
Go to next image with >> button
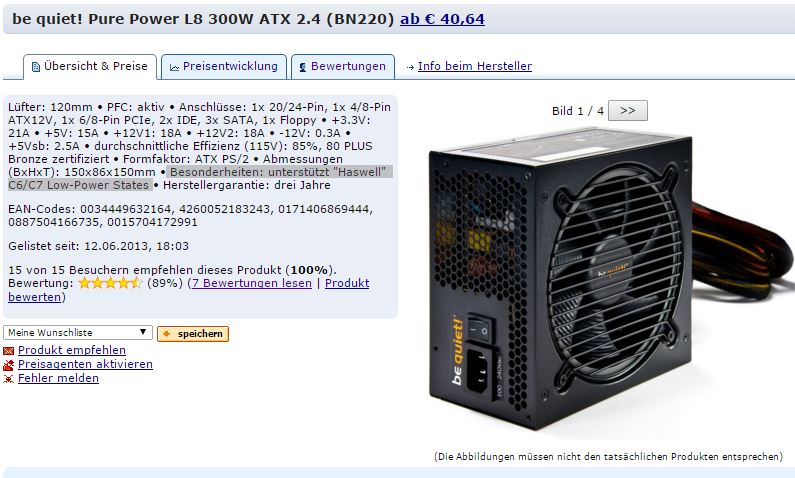(x=628, y=111)
